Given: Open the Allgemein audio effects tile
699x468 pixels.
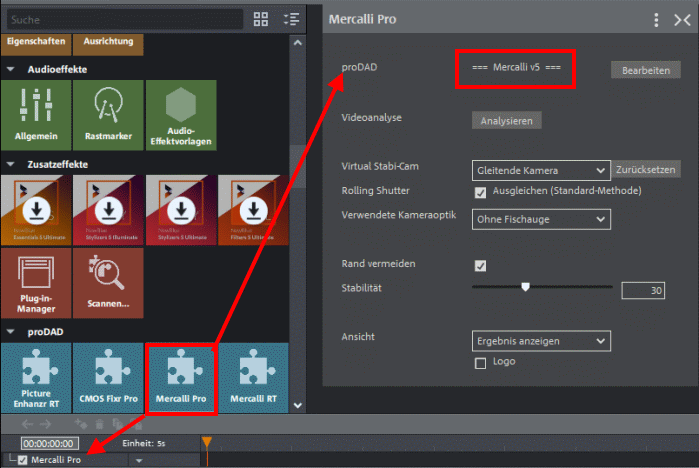Looking at the screenshot, I should click(36, 115).
